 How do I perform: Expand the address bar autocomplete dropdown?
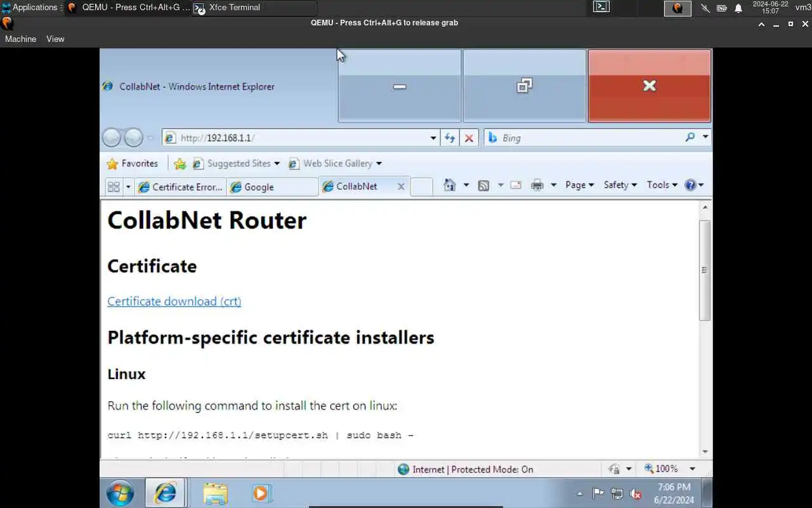[433, 138]
